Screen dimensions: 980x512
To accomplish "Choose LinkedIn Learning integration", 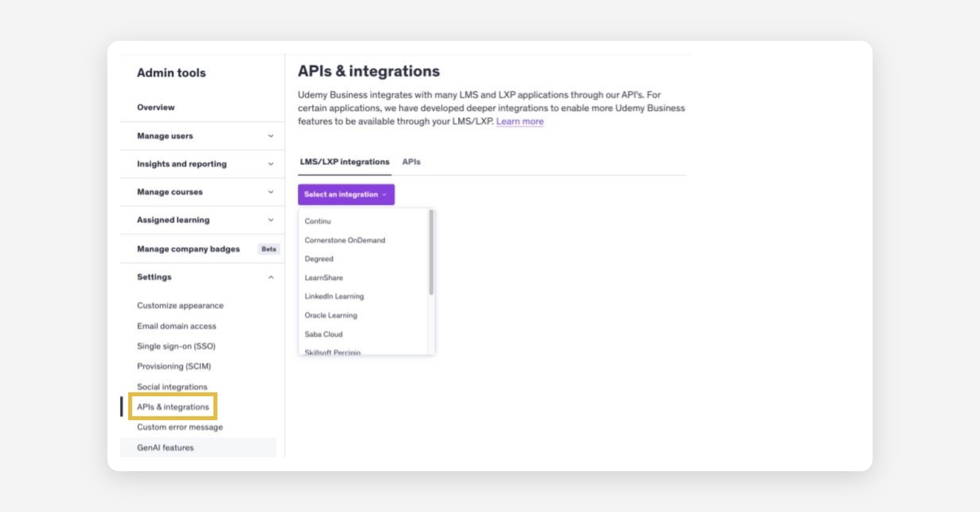I will [x=334, y=296].
